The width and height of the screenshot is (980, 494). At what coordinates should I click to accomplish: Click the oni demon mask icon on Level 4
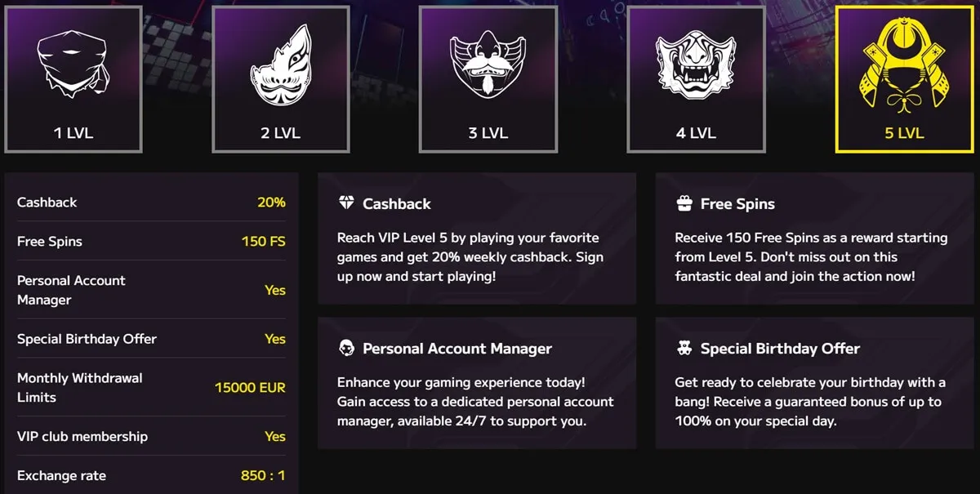tap(696, 61)
